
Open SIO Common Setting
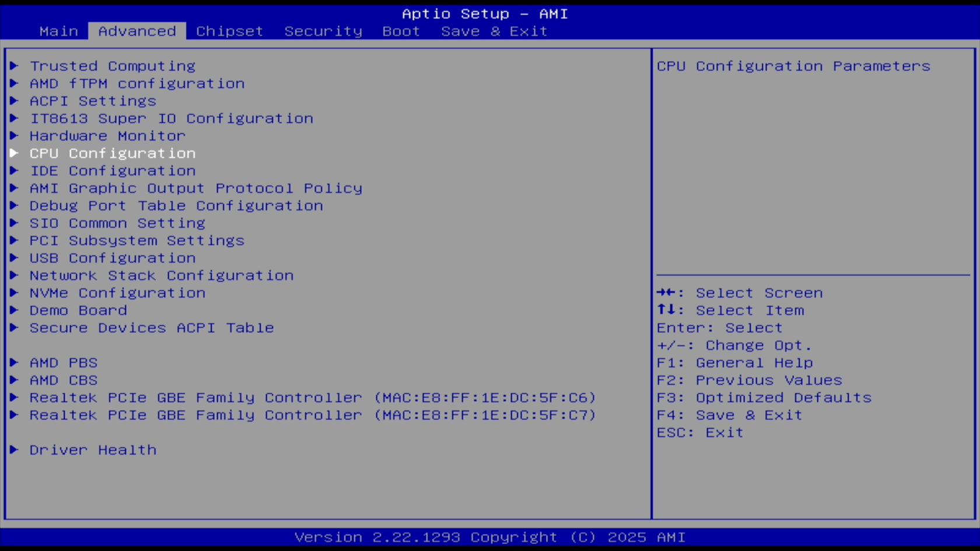click(117, 223)
